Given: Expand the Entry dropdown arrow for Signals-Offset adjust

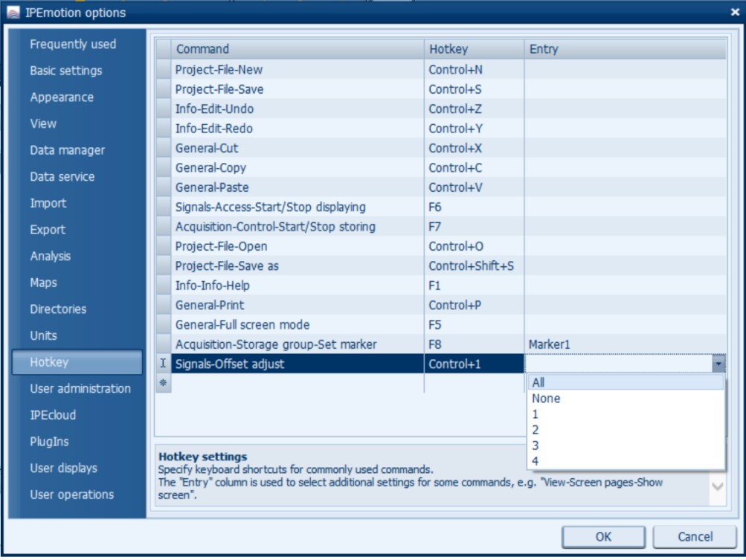Looking at the screenshot, I should (x=718, y=364).
